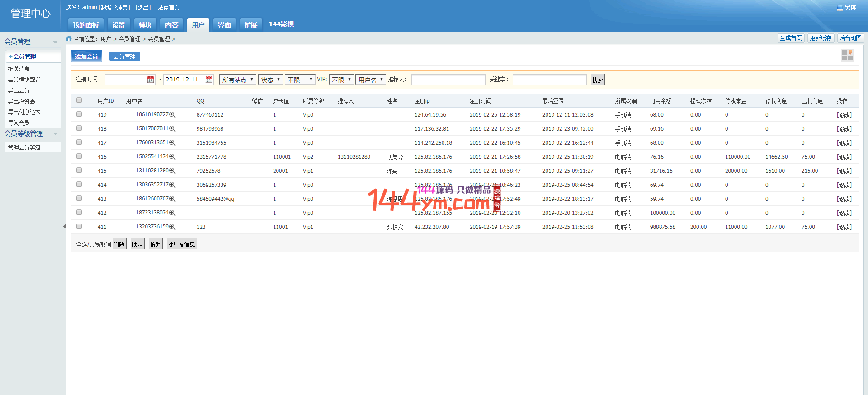
Task: Click the 关键字 keyword input field
Action: click(549, 80)
